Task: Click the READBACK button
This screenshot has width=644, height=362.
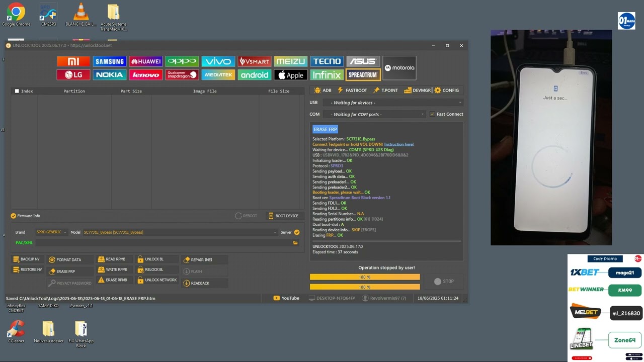Action: point(205,283)
